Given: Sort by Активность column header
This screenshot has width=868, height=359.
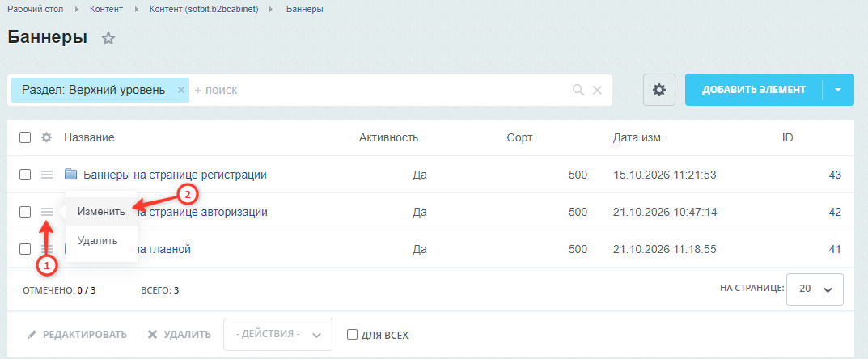Looking at the screenshot, I should pyautogui.click(x=388, y=137).
